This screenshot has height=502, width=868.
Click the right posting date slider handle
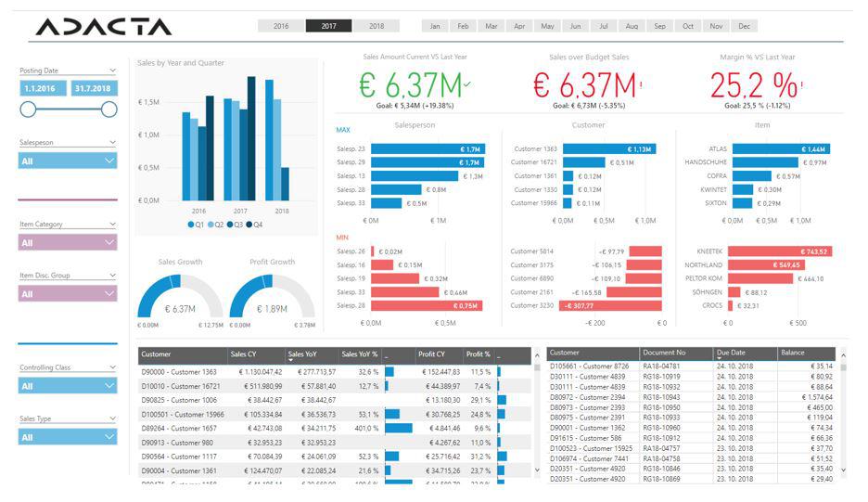[x=109, y=109]
